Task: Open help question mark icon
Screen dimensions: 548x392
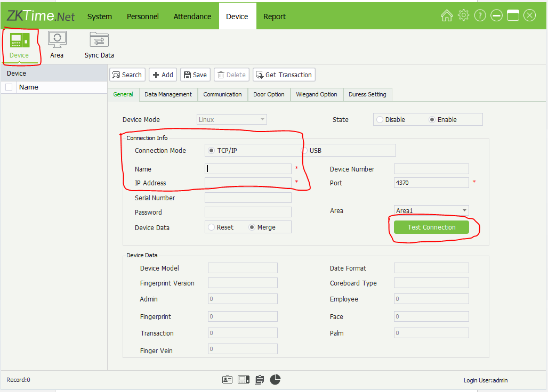Action: tap(480, 16)
